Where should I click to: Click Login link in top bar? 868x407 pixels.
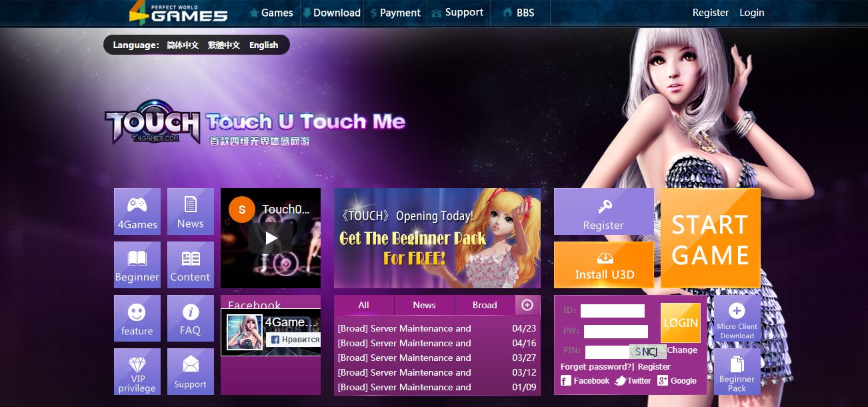click(x=752, y=13)
